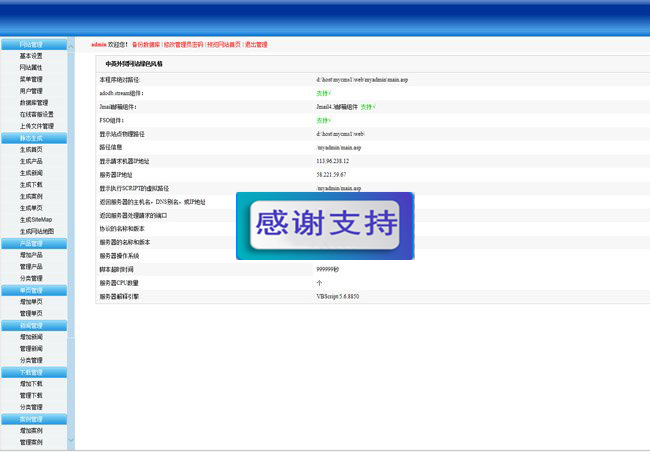Screen dimensions: 650x452
Task: Open 基本设置 in the sidebar
Action: tap(31, 56)
